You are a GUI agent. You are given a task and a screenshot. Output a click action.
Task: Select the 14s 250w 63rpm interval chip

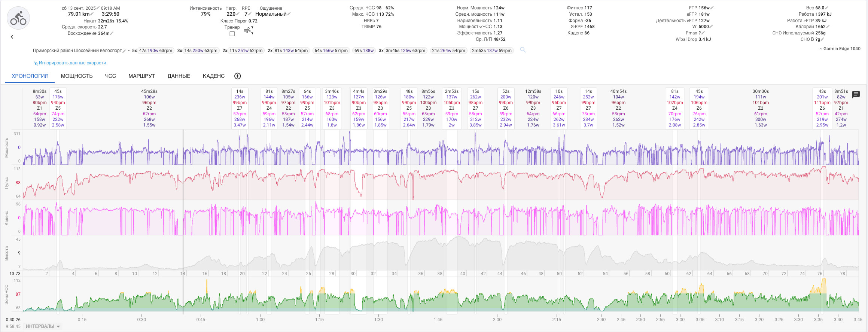(x=201, y=51)
